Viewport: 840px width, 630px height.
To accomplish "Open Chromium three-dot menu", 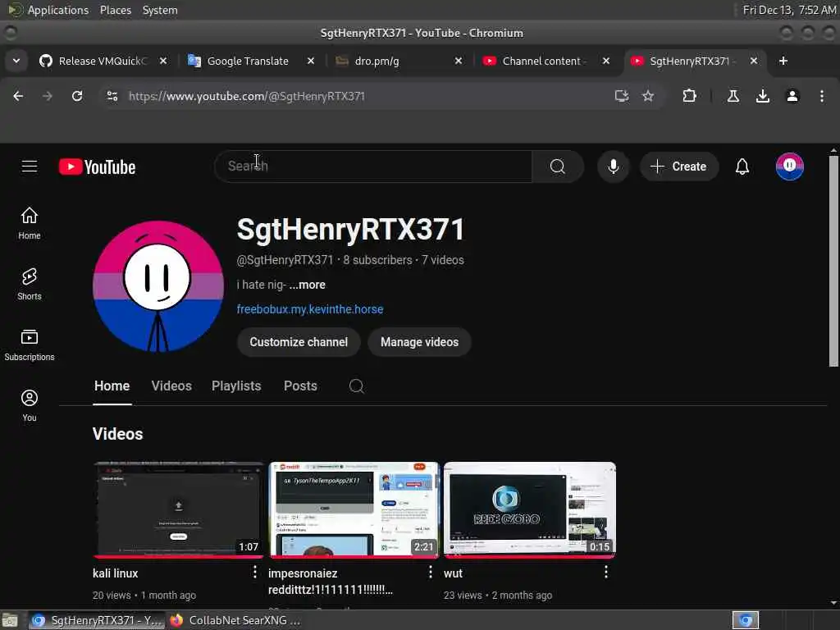I will [822, 96].
